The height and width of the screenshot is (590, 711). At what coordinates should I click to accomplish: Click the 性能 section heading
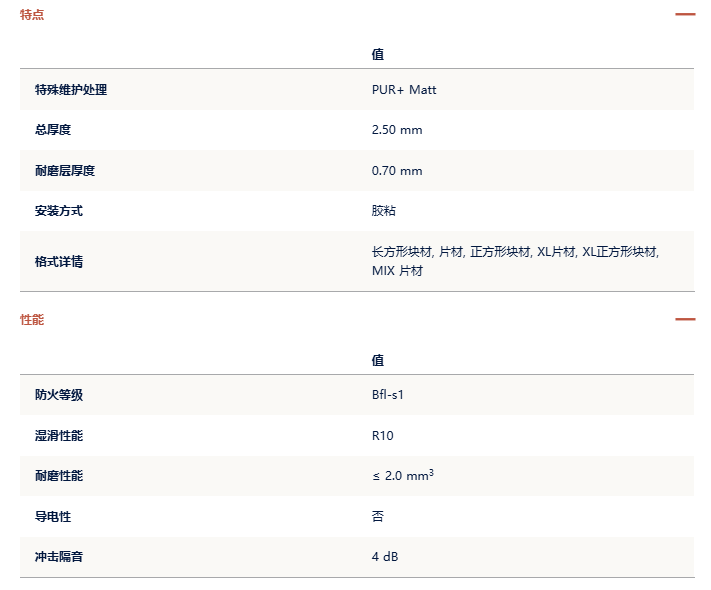[x=32, y=319]
